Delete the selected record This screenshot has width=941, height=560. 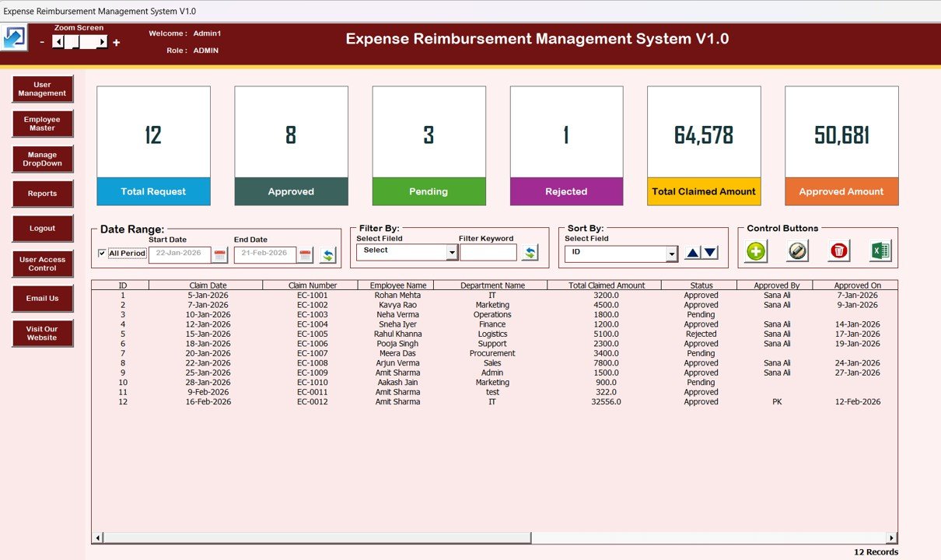point(838,250)
